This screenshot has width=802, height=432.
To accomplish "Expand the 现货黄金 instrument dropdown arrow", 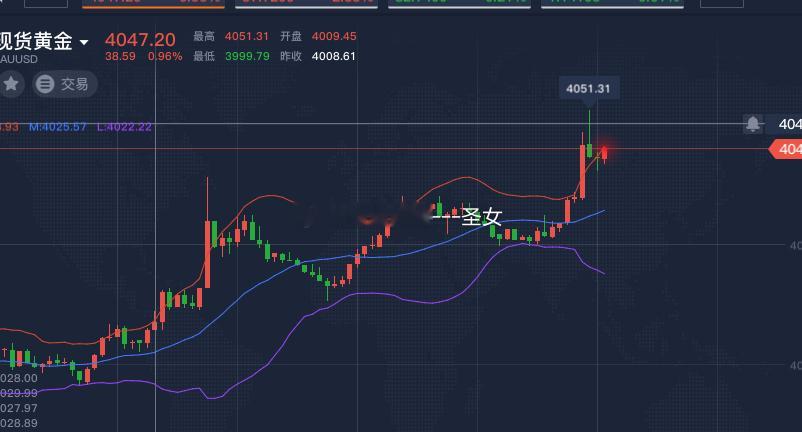I will click(x=84, y=42).
